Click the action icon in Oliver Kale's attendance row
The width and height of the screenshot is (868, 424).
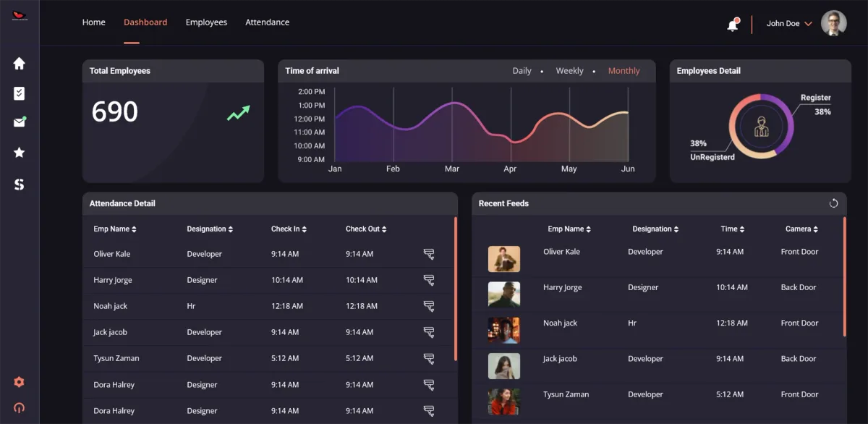pyautogui.click(x=429, y=254)
